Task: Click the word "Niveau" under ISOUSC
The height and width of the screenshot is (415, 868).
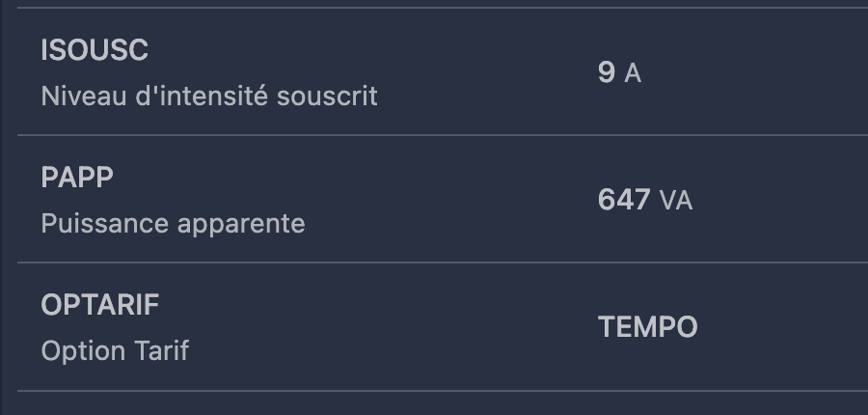Action: (x=84, y=97)
